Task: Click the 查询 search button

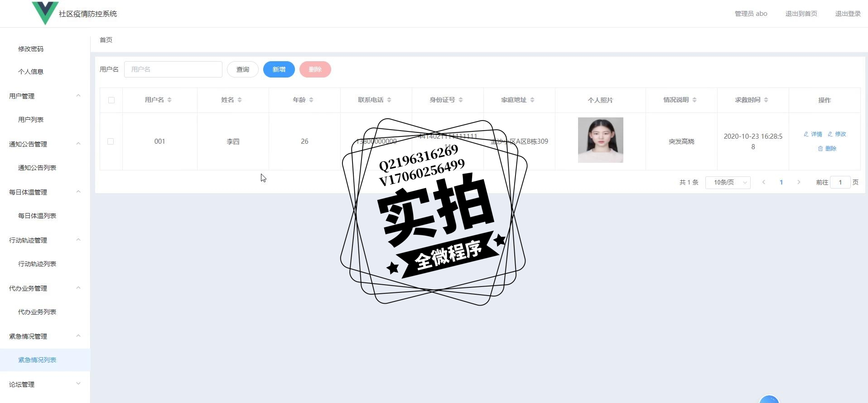Action: click(243, 69)
